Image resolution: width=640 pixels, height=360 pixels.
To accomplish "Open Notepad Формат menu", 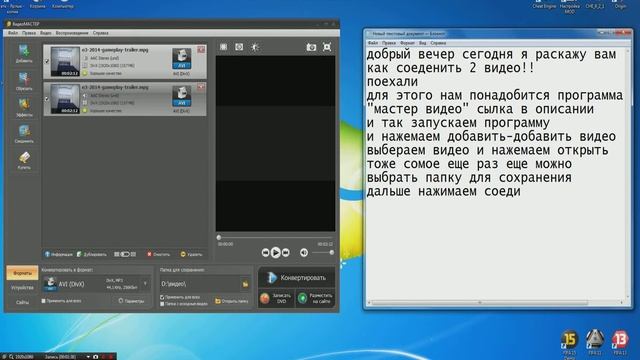I will coord(407,43).
